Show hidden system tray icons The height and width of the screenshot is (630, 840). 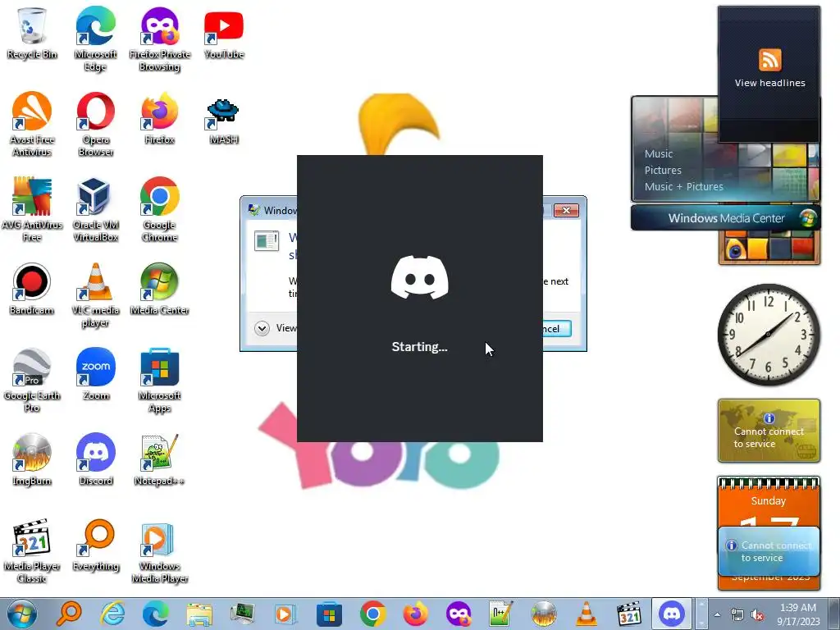pyautogui.click(x=717, y=615)
